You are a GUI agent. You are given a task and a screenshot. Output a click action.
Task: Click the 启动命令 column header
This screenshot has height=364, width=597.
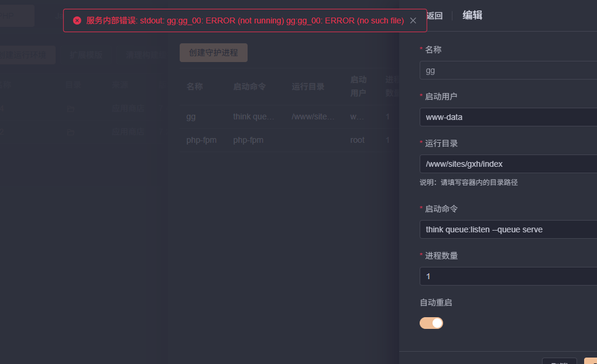(x=249, y=87)
